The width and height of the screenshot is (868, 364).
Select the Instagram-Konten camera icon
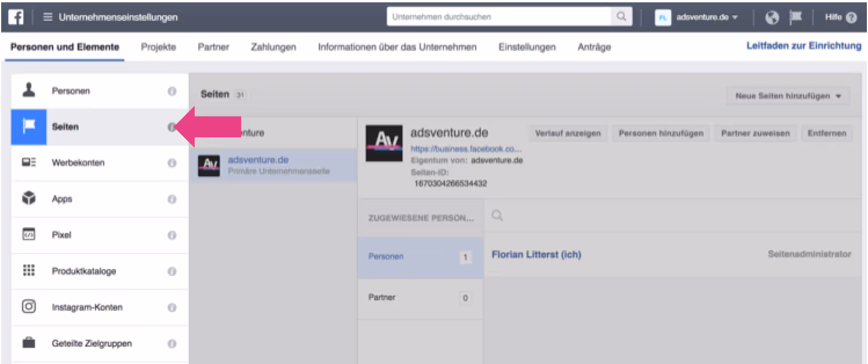coord(29,307)
